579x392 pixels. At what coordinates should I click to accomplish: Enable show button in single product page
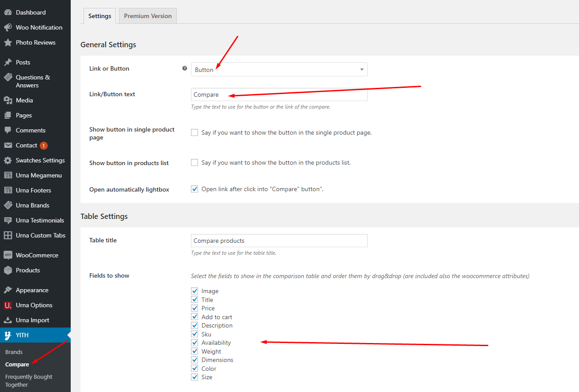coord(194,132)
